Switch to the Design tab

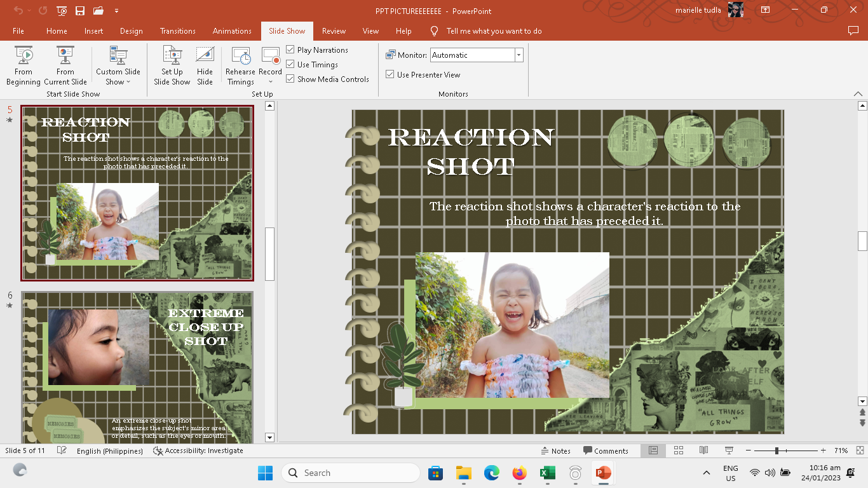point(131,31)
